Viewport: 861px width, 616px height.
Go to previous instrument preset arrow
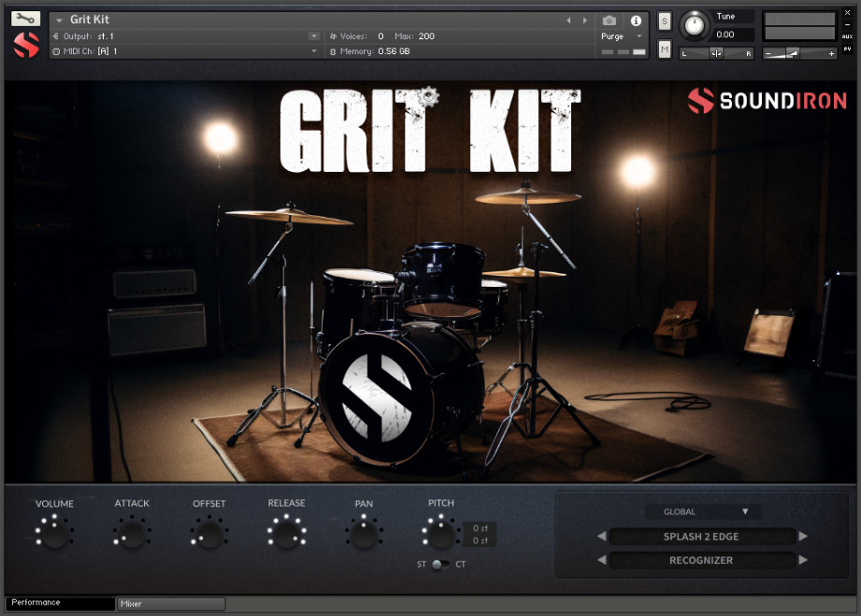(x=568, y=21)
